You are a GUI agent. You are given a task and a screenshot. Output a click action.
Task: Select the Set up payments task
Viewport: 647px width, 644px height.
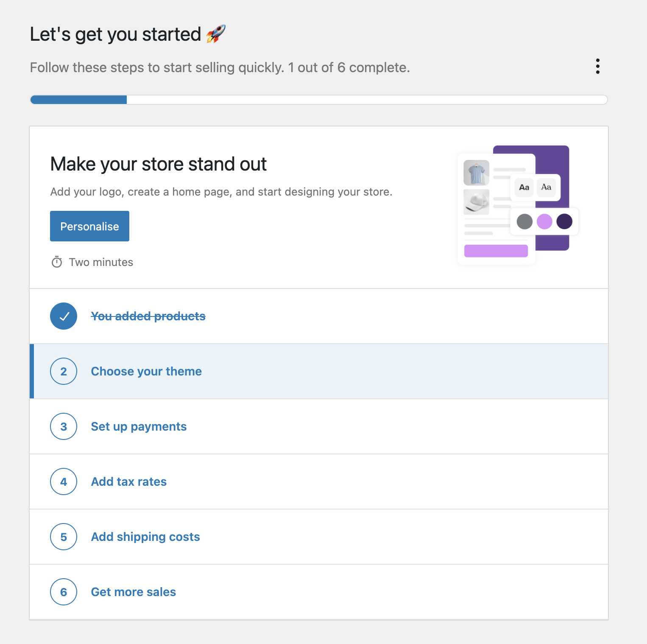pyautogui.click(x=139, y=426)
